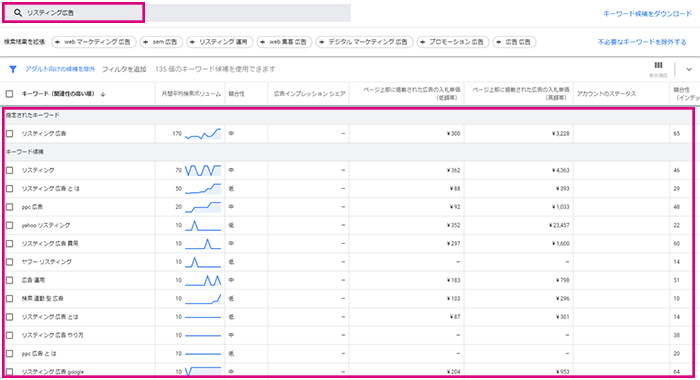Click the search magnifier icon
Viewport: 700px width, 380px height.
(17, 13)
